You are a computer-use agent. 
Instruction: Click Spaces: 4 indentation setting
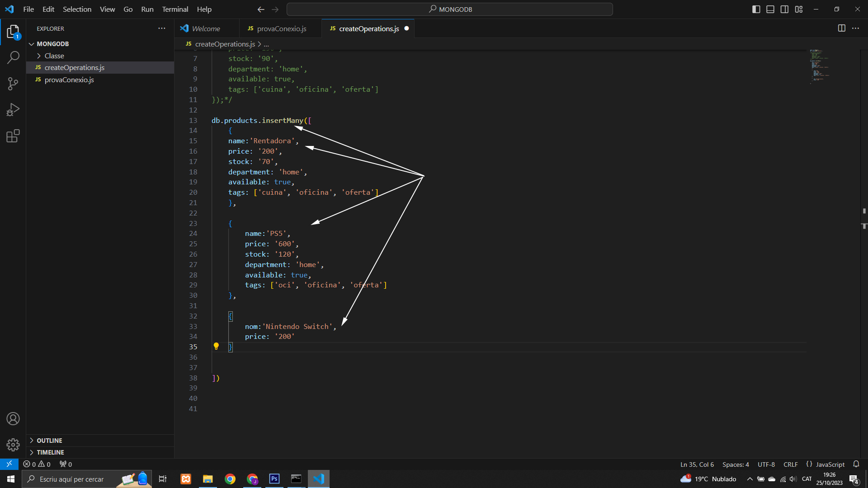(736, 465)
